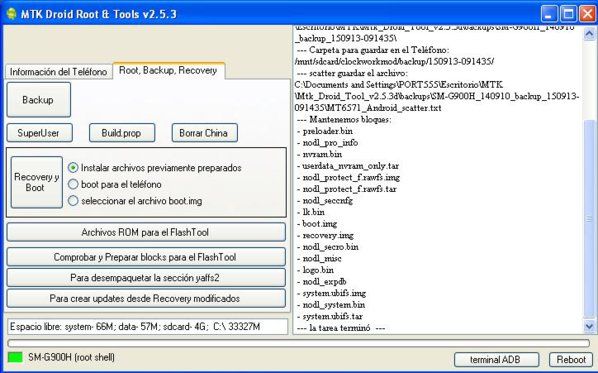
Task: Click the Borrar China button
Action: pyautogui.click(x=204, y=133)
